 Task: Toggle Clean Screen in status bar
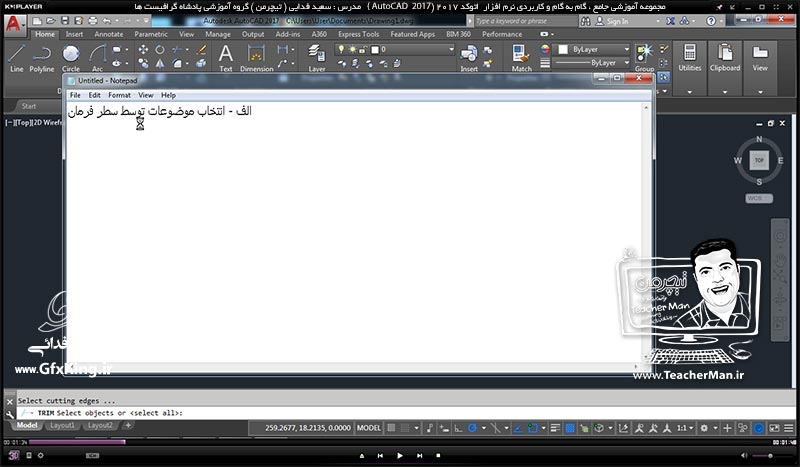click(x=774, y=428)
